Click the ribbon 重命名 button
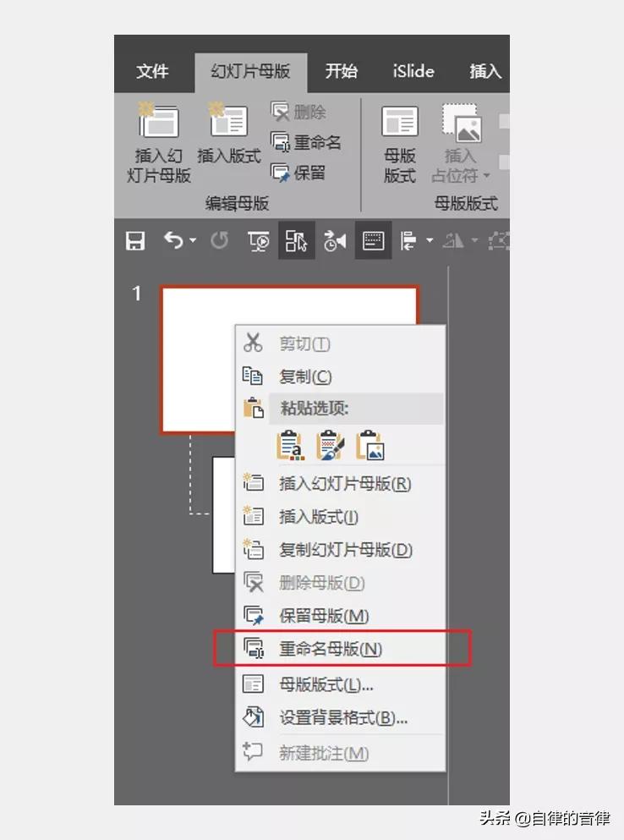The height and width of the screenshot is (840, 624). pos(306,142)
